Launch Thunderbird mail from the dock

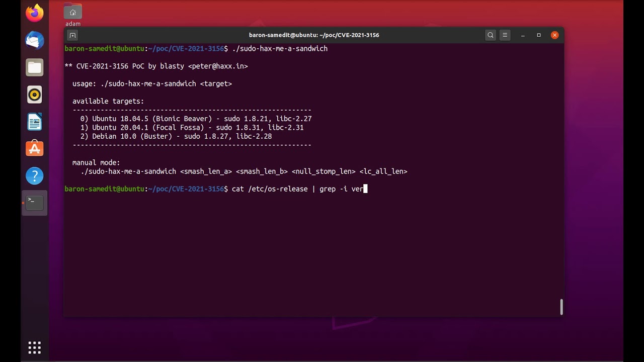35,40
